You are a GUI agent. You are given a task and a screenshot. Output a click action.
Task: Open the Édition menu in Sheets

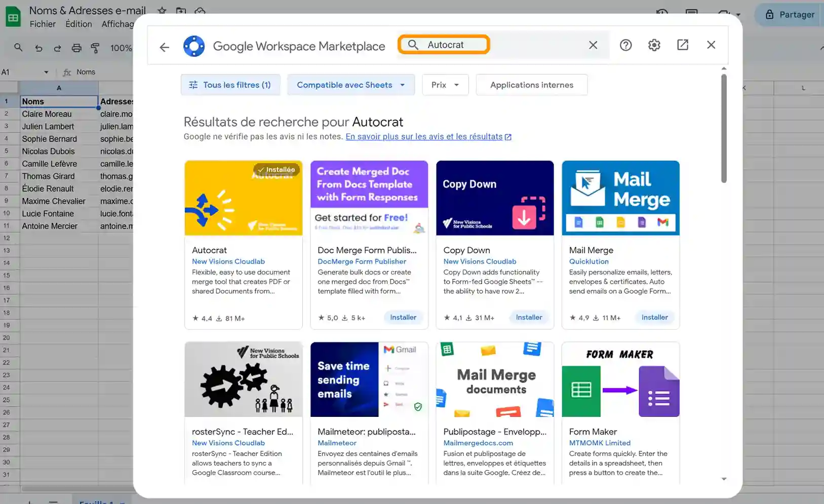coord(79,24)
